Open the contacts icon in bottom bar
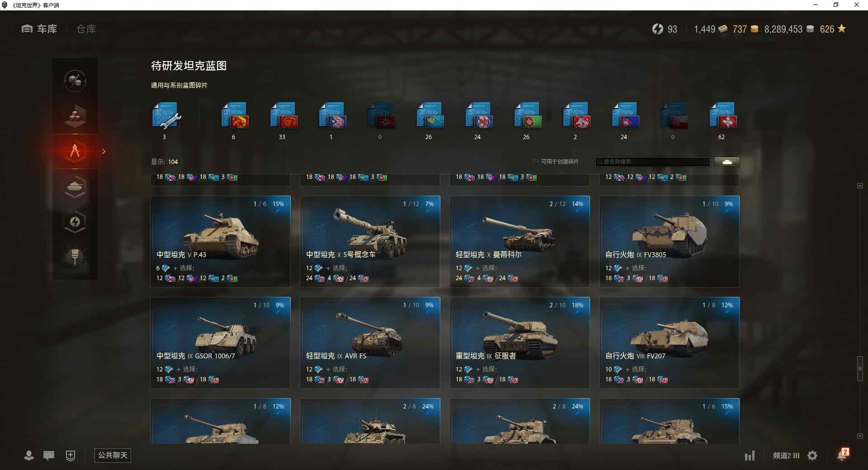 pos(28,456)
